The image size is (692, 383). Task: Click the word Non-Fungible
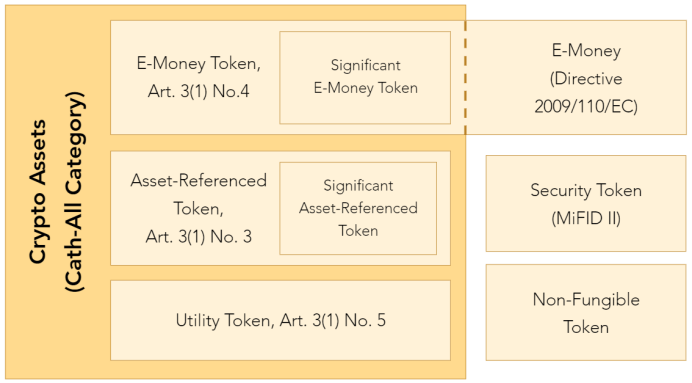586,300
